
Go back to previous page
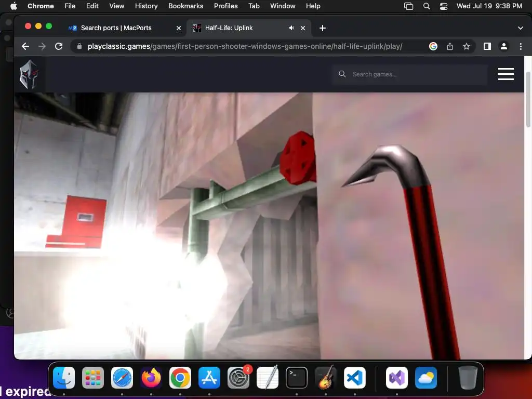[x=25, y=46]
